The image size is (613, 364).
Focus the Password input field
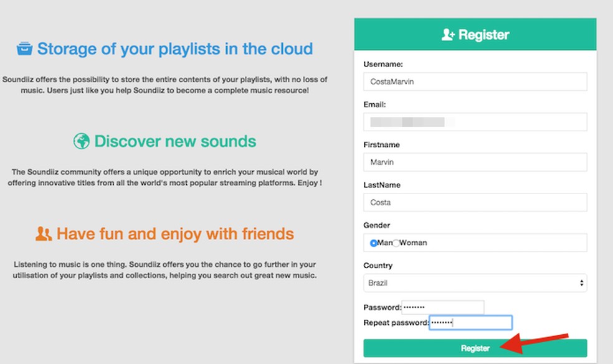tap(442, 307)
